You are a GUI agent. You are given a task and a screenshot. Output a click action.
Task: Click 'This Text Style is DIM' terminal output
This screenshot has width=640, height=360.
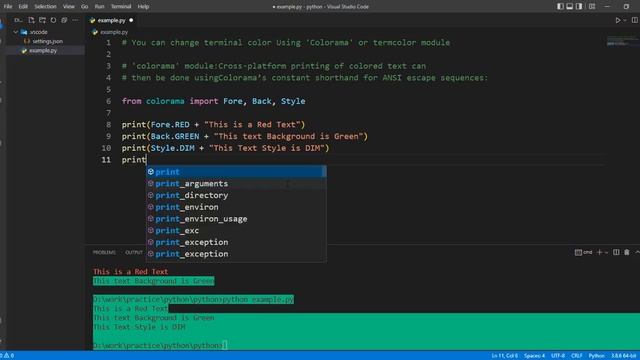139,327
